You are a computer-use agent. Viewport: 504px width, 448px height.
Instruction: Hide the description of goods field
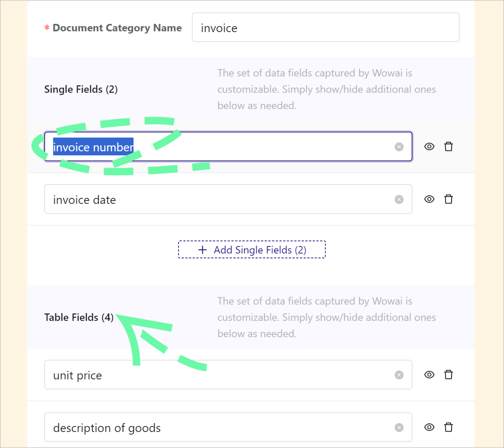(429, 427)
